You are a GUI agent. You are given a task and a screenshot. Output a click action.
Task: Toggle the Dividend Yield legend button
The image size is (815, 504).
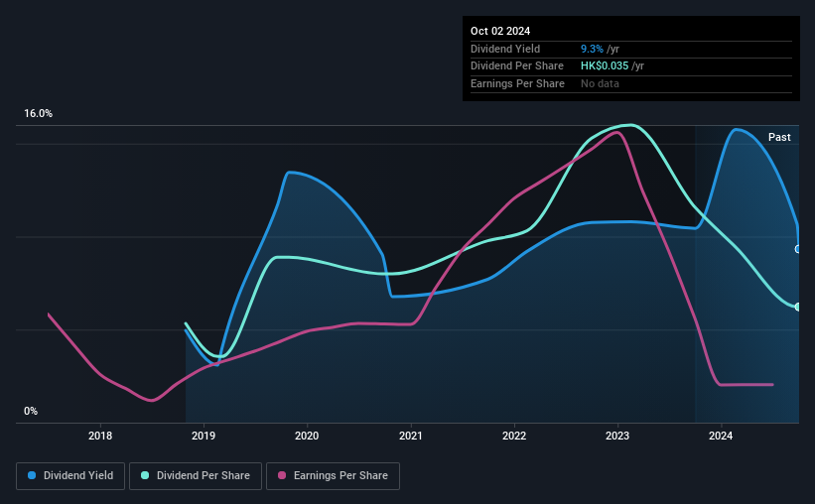click(x=70, y=476)
